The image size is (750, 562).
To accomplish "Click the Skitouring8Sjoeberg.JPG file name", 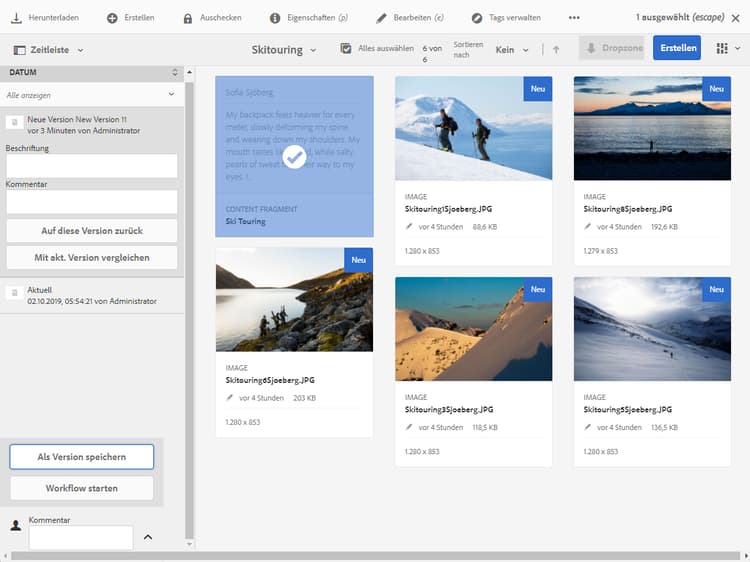I will tap(628, 209).
